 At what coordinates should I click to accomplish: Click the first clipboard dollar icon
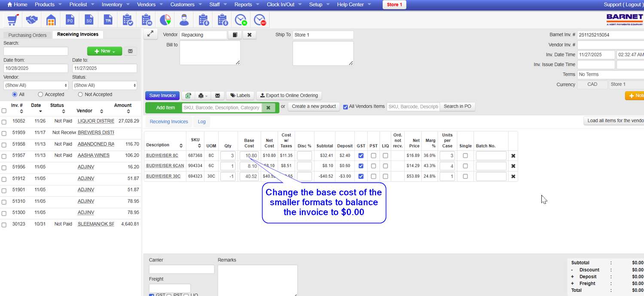(203, 20)
